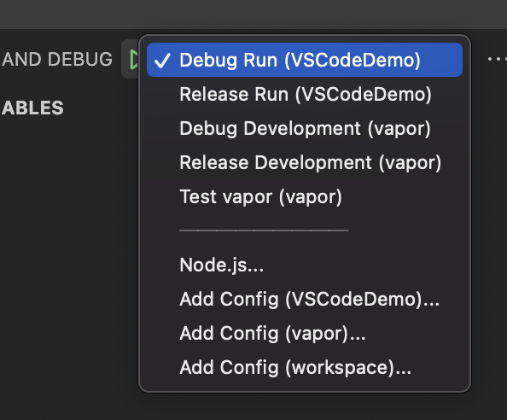Start debugging with the green play icon
507x420 pixels.
pos(133,60)
